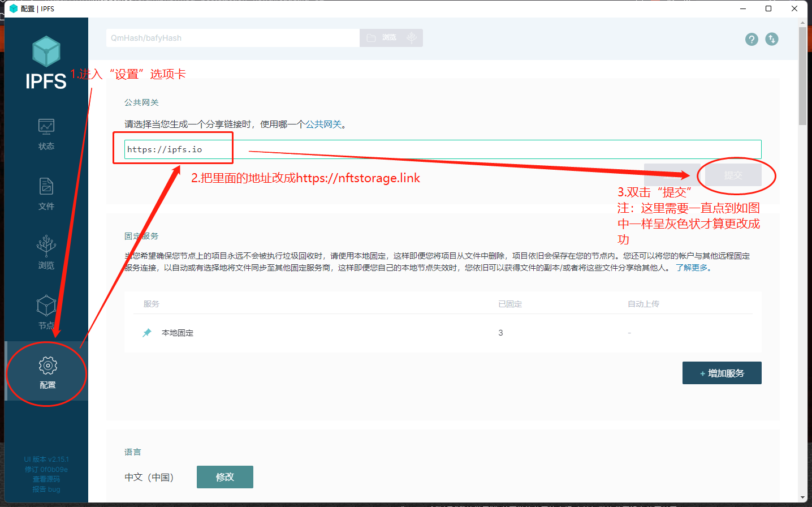Click the 语言 section heading

(x=133, y=452)
